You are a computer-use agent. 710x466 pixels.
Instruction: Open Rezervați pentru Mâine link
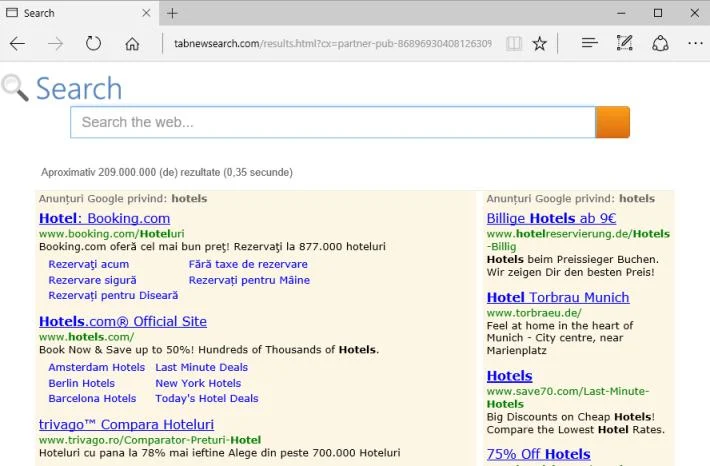pos(249,280)
